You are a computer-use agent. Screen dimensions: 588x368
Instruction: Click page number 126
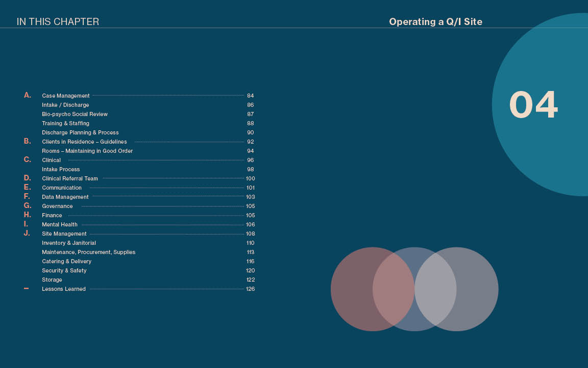pyautogui.click(x=251, y=289)
